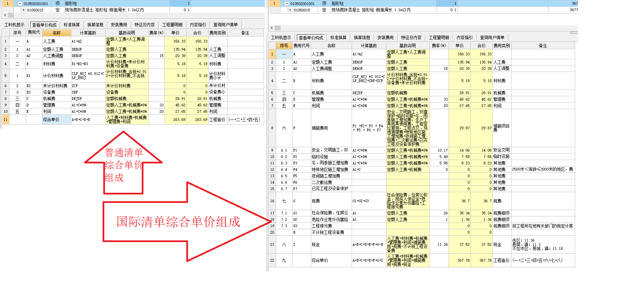Select the 措施费用 name cell in the right table
This screenshot has width=644, height=290.
(331, 128)
